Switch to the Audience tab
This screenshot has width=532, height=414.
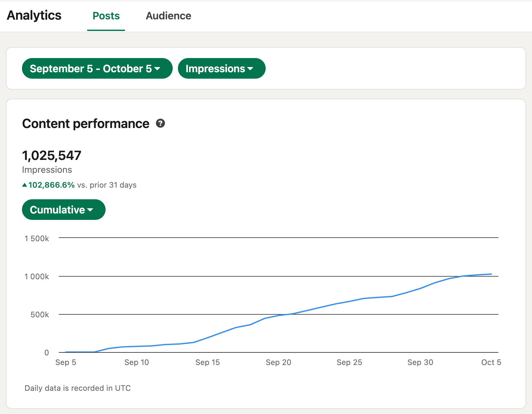click(168, 16)
